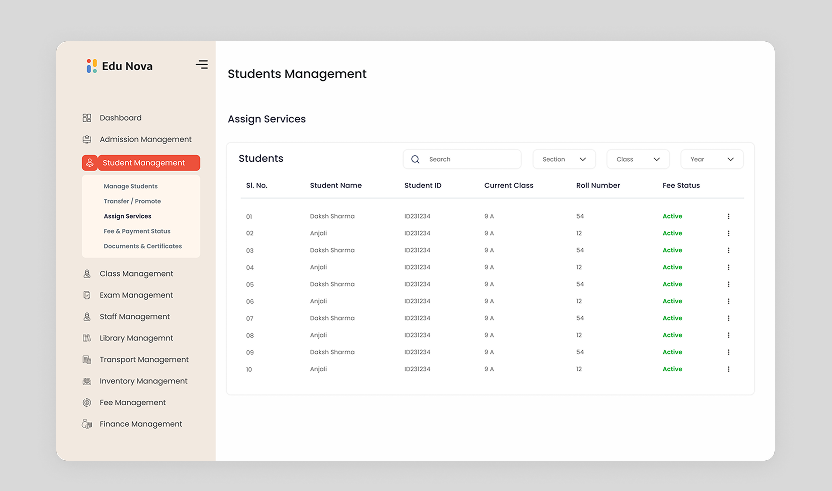The width and height of the screenshot is (832, 491).
Task: Open row 03 three-dot options menu
Action: pyautogui.click(x=729, y=251)
